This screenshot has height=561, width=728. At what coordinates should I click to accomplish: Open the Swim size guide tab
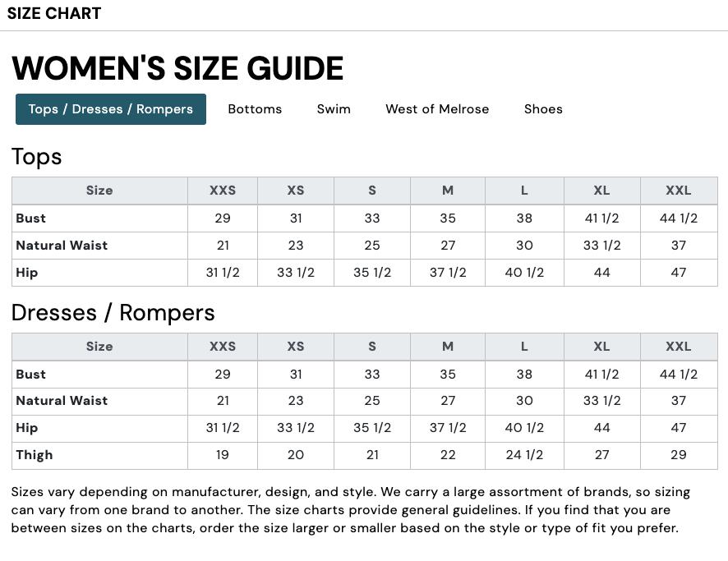(x=334, y=108)
